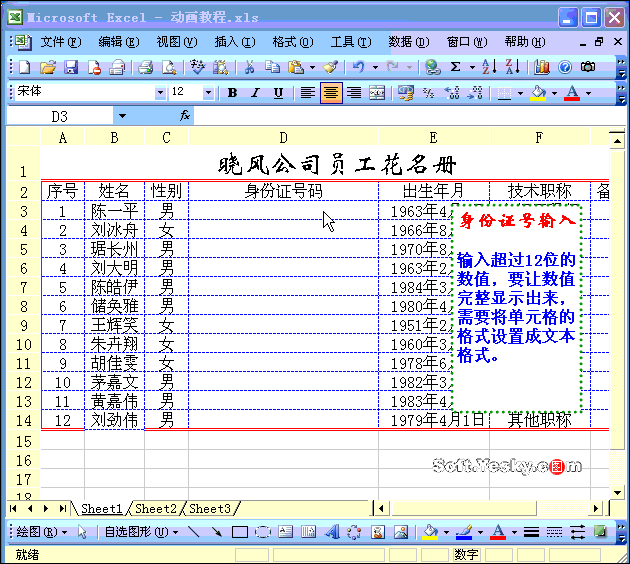
Task: Apply Percent style icon
Action: click(429, 93)
